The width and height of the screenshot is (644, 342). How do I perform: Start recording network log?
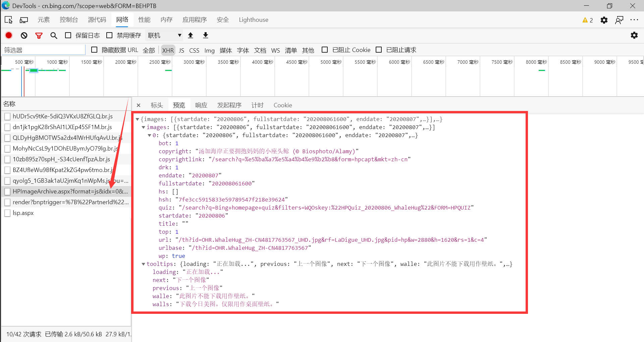click(x=8, y=35)
